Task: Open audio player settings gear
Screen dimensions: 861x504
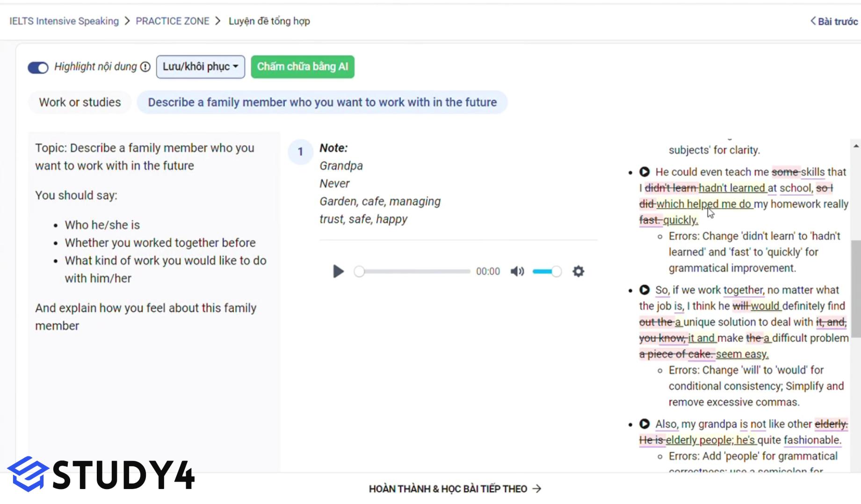Action: [578, 271]
